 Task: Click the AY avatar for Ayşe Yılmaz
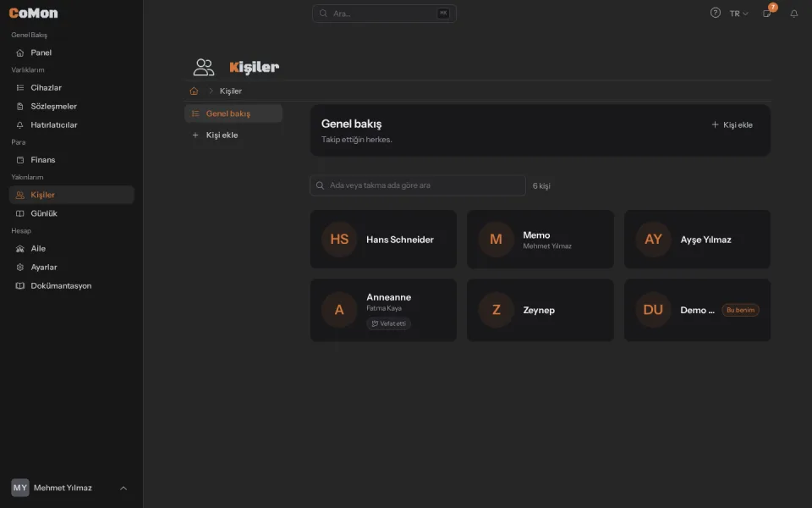coord(653,240)
